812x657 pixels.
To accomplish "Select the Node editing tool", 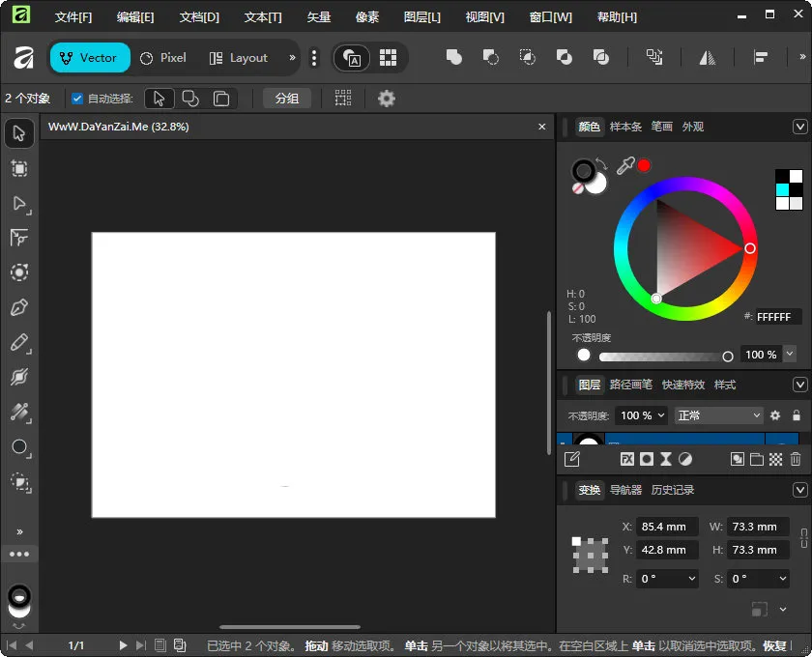I will click(x=19, y=204).
